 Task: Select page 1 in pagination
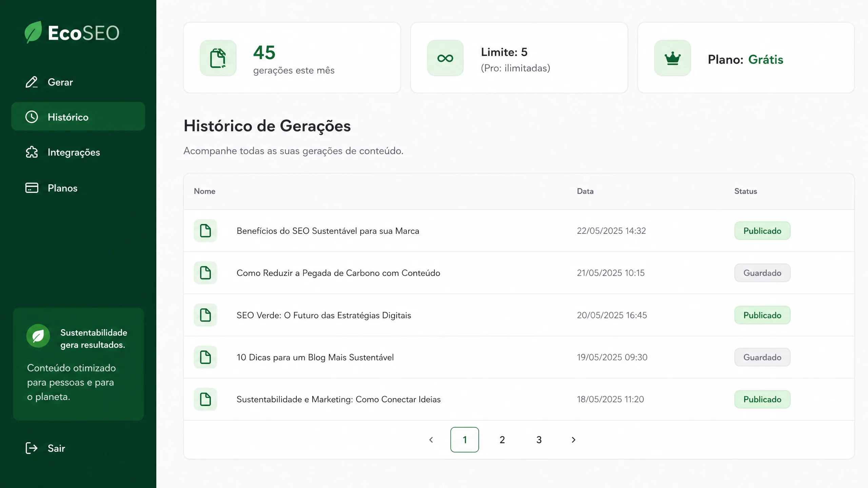(465, 440)
